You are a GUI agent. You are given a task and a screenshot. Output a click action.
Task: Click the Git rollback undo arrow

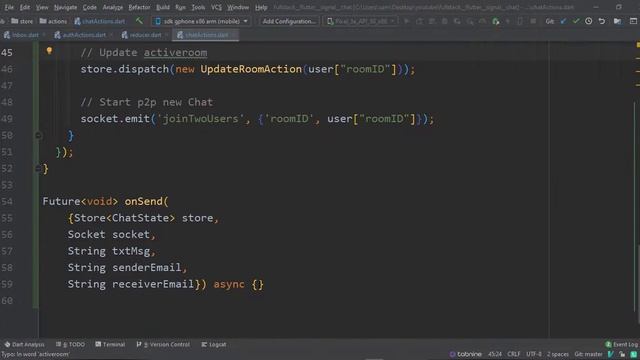pos(602,21)
